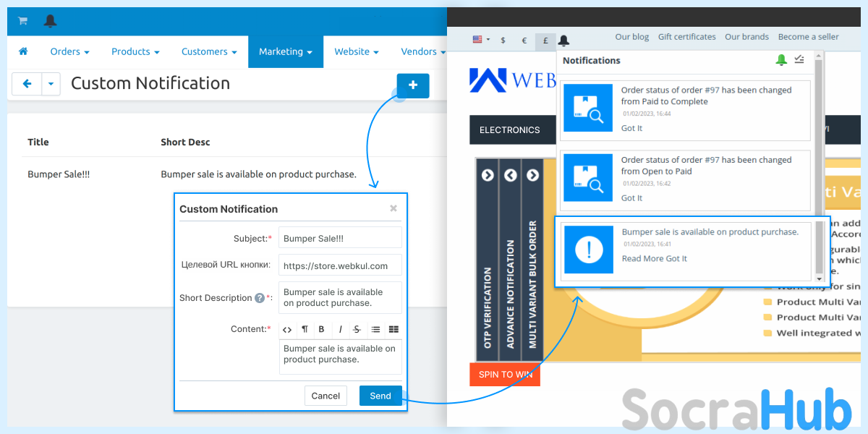Expand the OTP Verification banner arrow
This screenshot has height=434, width=868.
click(488, 175)
